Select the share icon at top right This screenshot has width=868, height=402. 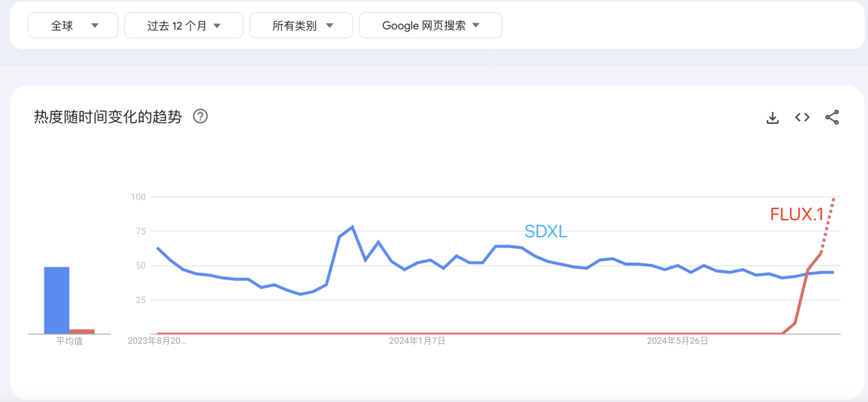pyautogui.click(x=832, y=117)
